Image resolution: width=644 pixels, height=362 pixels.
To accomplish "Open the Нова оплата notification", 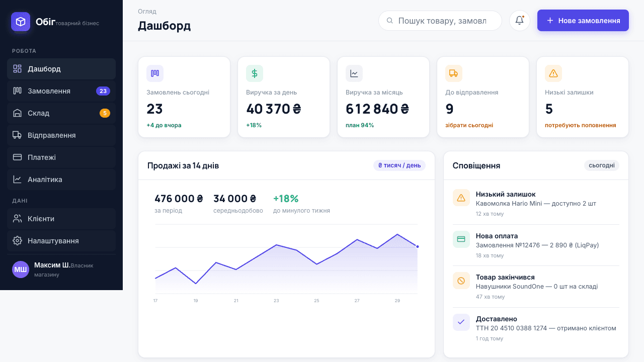I will (536, 245).
